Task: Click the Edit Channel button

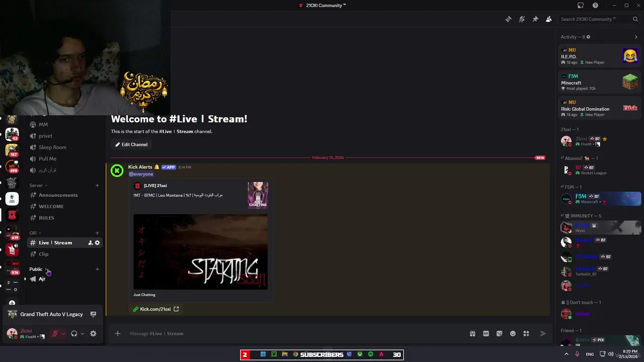Action: (131, 144)
